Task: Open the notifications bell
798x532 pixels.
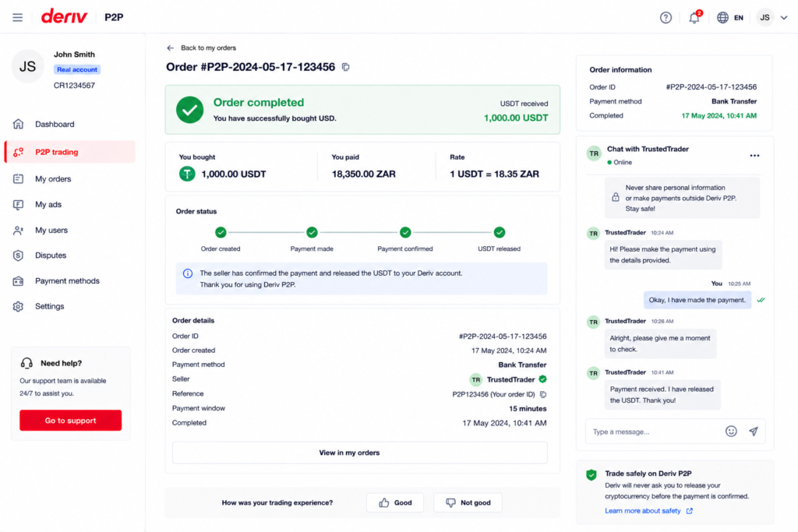Action: click(x=694, y=18)
